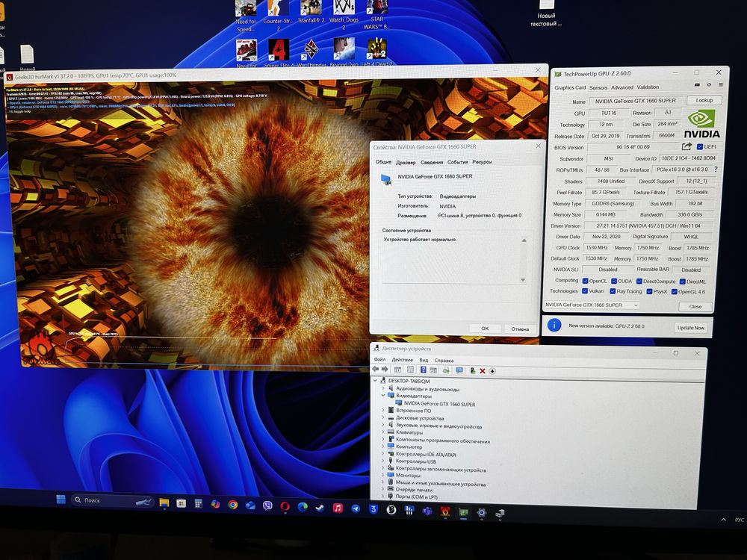Screen dimensions: 747x560
Task: Launch Google Chrome from the taskbar
Action: click(x=233, y=505)
